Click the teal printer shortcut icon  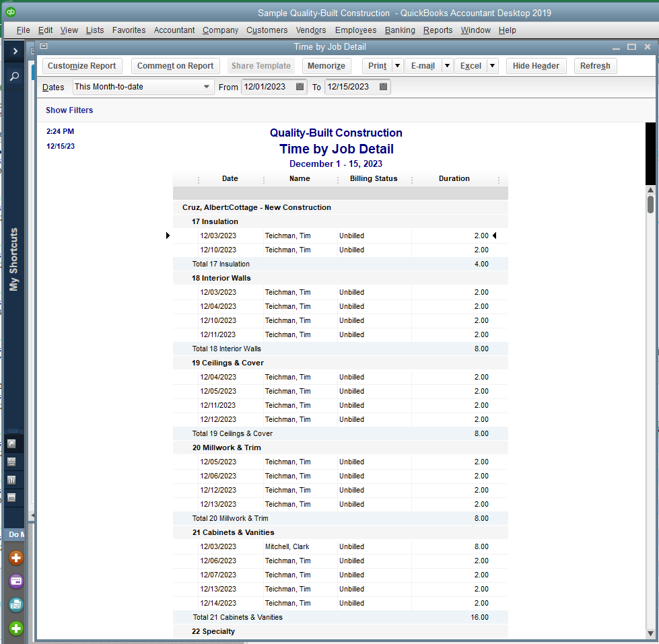click(x=15, y=605)
